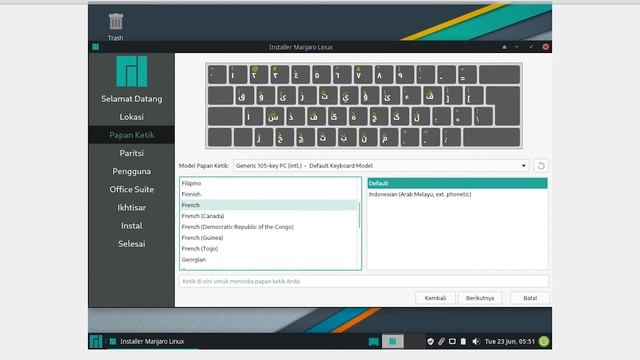Open the display tray icon
The height and width of the screenshot is (360, 640).
click(x=452, y=341)
